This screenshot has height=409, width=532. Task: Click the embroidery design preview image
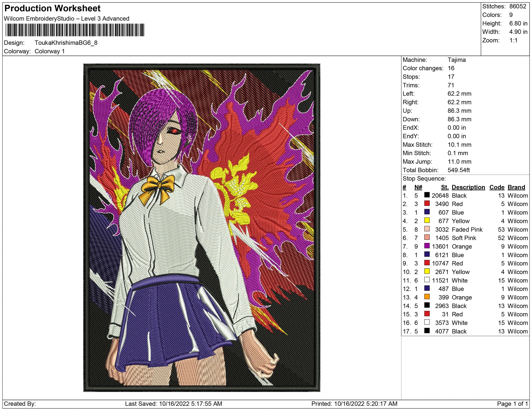(201, 227)
